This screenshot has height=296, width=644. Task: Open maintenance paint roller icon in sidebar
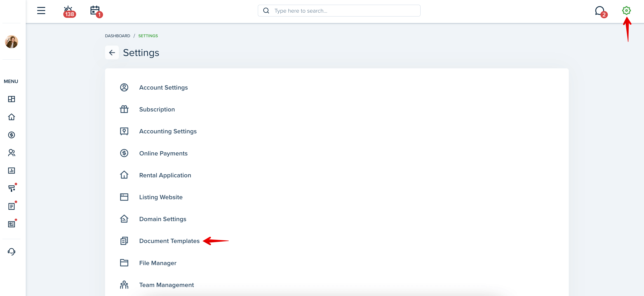(12, 188)
